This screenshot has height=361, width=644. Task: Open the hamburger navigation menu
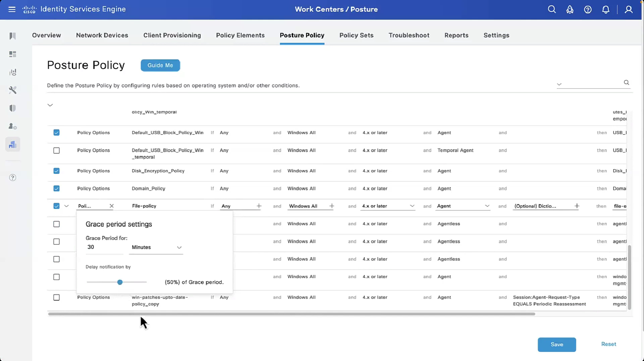[12, 9]
